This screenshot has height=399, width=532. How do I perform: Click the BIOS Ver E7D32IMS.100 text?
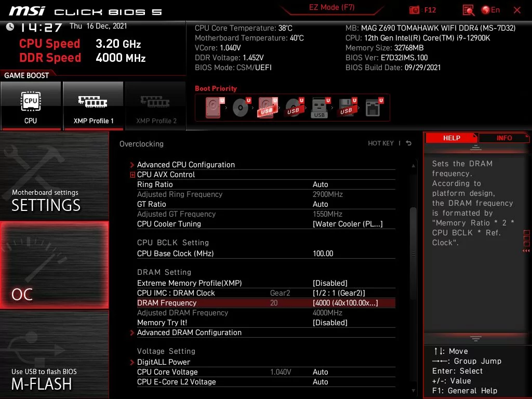(x=387, y=58)
